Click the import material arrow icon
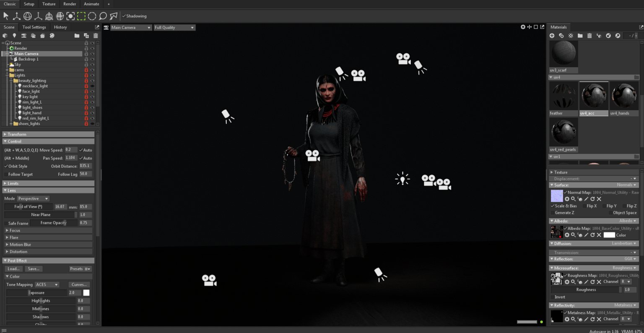This screenshot has height=333, width=644. [x=608, y=36]
